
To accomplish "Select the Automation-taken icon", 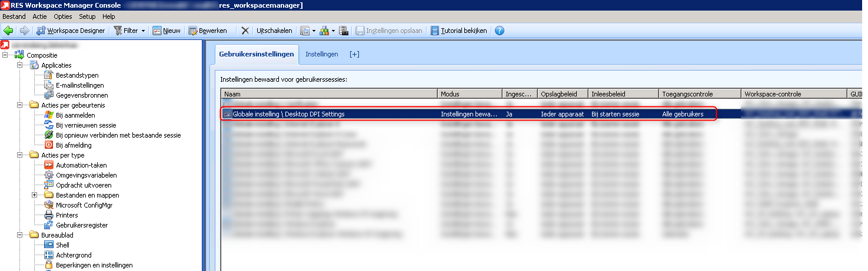I will click(x=49, y=165).
